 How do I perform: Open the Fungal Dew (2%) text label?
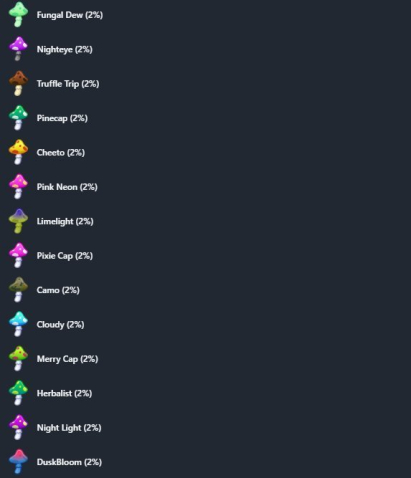(70, 15)
